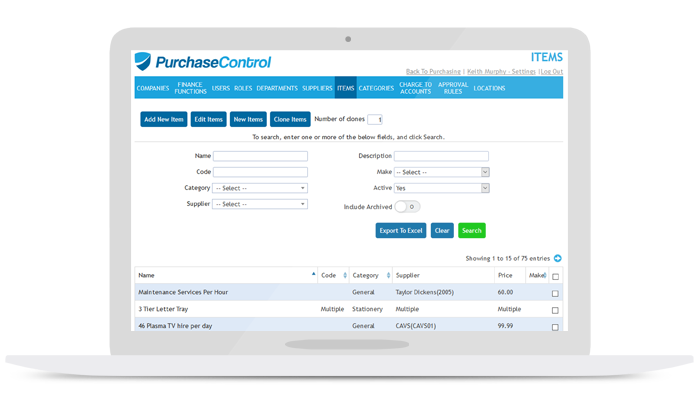Check the 3 Tier Letter Tray row box

[x=555, y=310]
